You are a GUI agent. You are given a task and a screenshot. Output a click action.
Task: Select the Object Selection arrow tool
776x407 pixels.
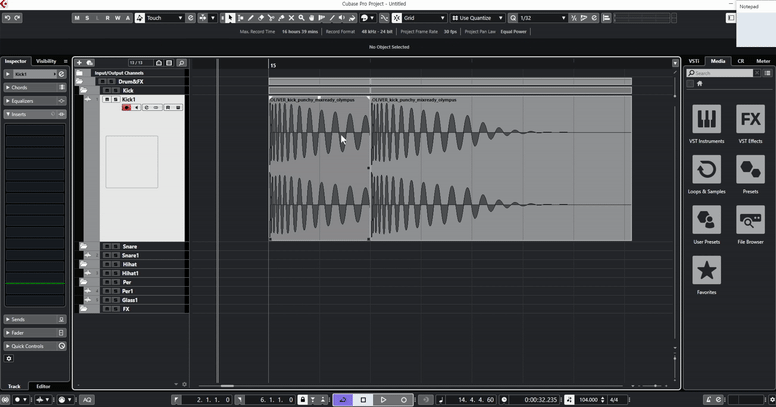[x=230, y=18]
